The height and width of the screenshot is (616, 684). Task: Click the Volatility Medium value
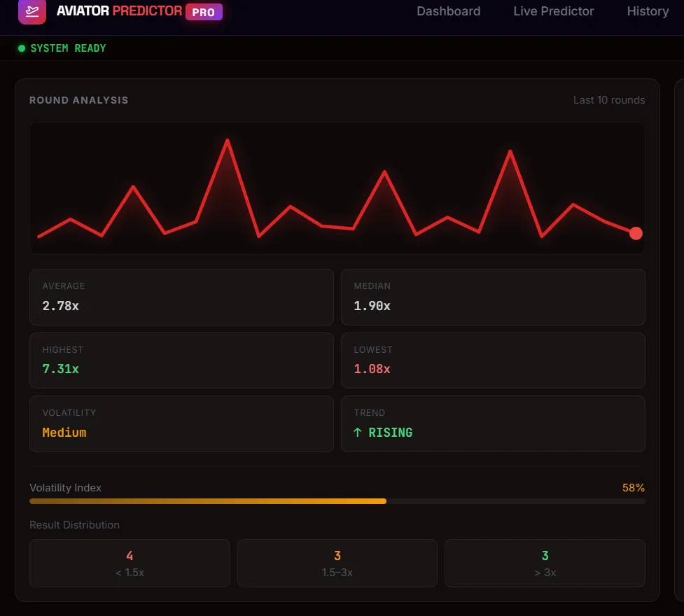tap(64, 433)
